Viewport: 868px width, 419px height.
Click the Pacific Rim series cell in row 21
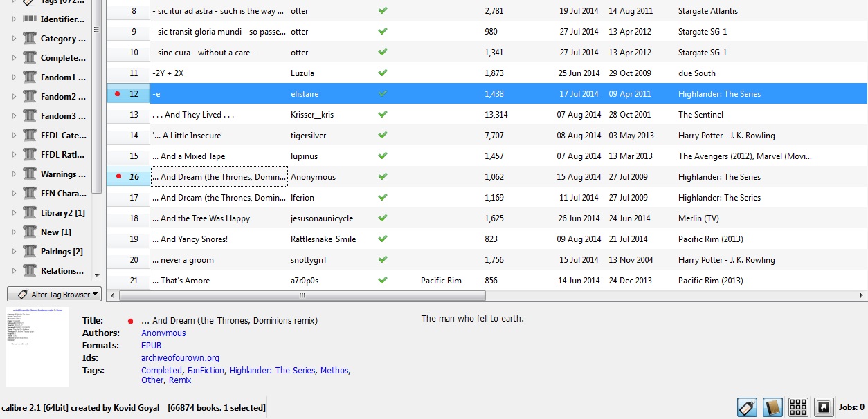441,281
